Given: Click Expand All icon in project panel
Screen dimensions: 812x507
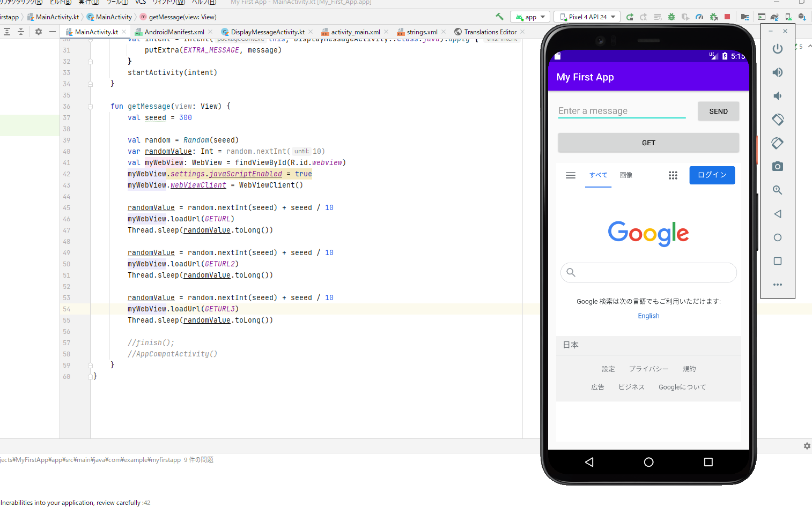Looking at the screenshot, I should (x=7, y=32).
